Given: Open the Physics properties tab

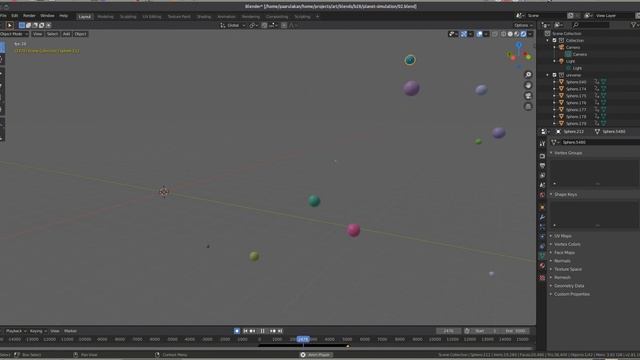Looking at the screenshot, I should [x=542, y=236].
